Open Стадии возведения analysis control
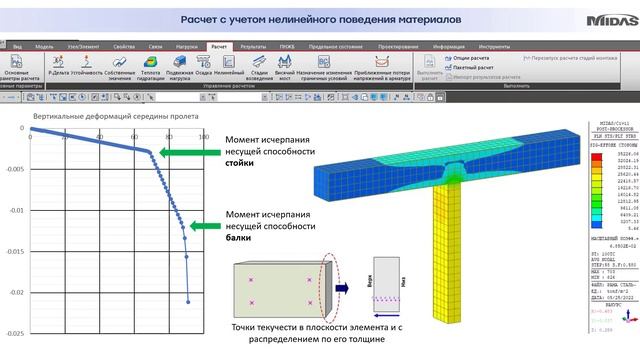Viewport: 640px width, 360px height. 259,67
